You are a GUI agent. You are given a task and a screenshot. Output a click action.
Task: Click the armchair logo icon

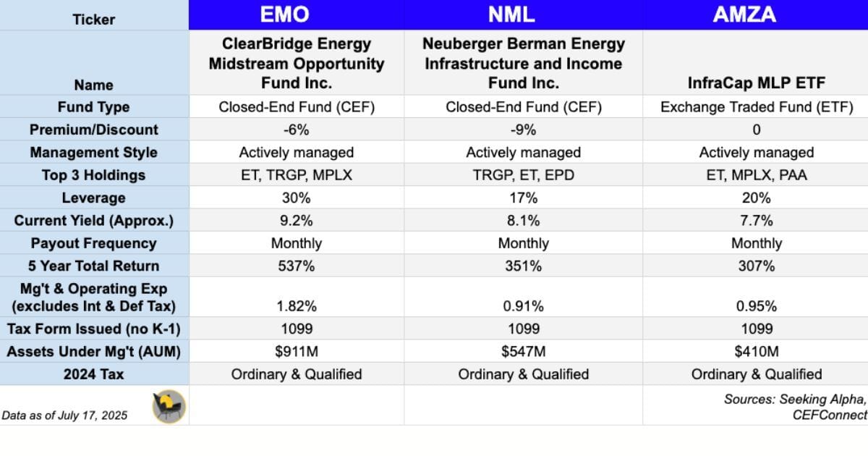(169, 406)
